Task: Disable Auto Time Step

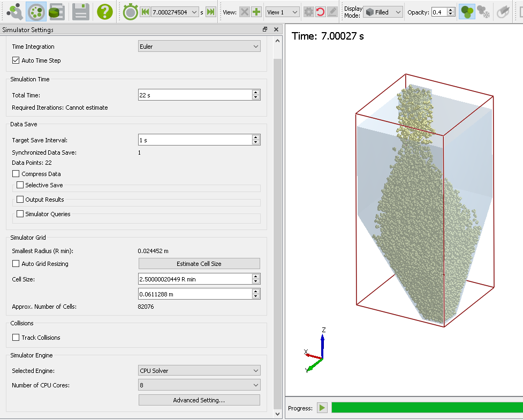Action: (x=16, y=60)
